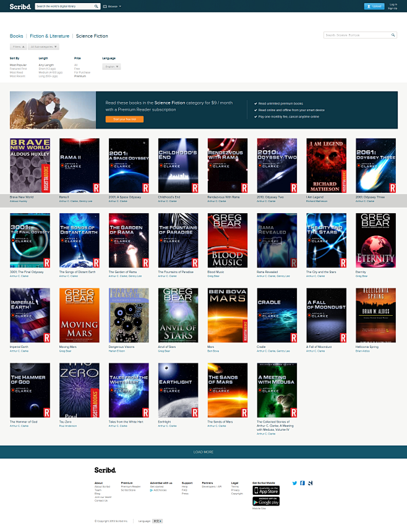Click the Scribd logo in the footer
The height and width of the screenshot is (532, 407).
[105, 470]
